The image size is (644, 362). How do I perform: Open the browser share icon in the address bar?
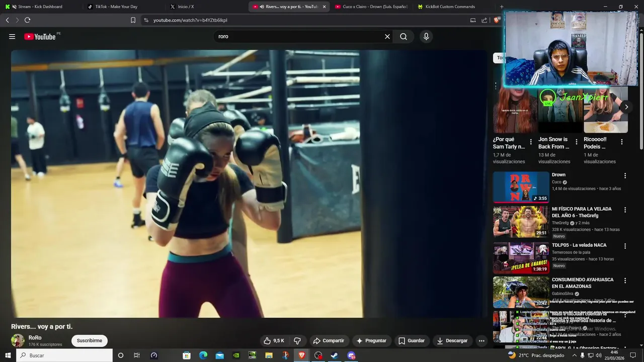click(x=484, y=20)
